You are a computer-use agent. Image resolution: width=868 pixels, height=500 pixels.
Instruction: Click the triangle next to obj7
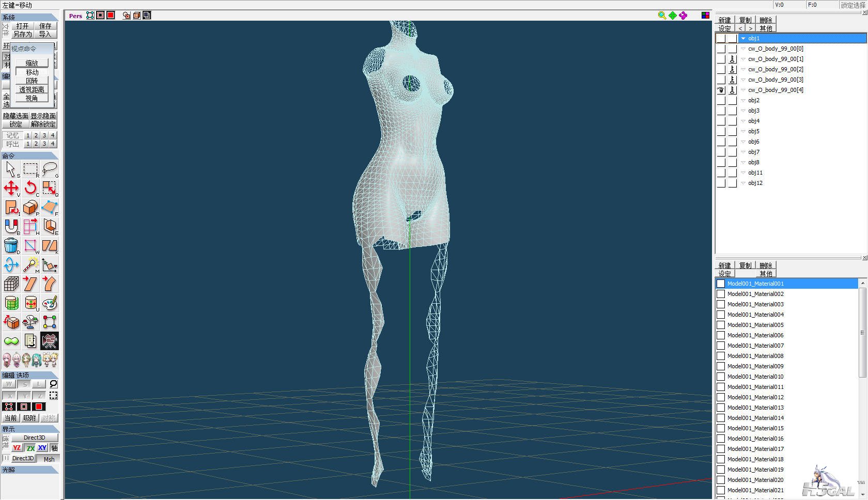[x=743, y=152]
